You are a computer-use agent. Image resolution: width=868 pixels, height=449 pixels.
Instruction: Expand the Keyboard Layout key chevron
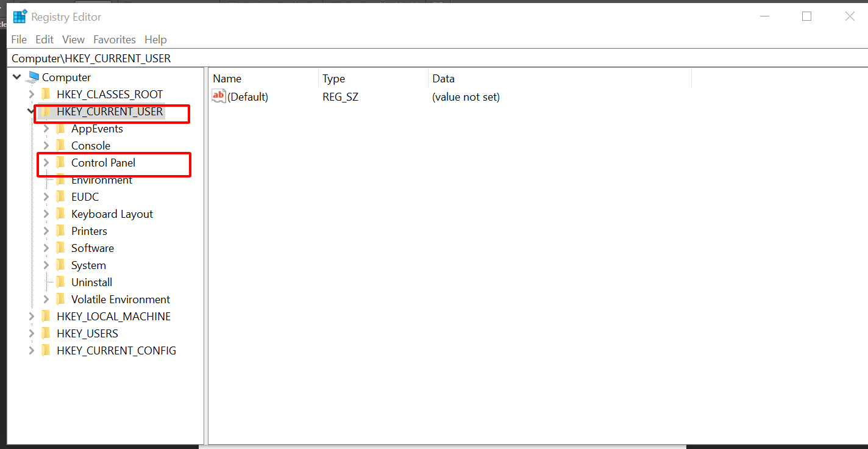click(x=46, y=214)
